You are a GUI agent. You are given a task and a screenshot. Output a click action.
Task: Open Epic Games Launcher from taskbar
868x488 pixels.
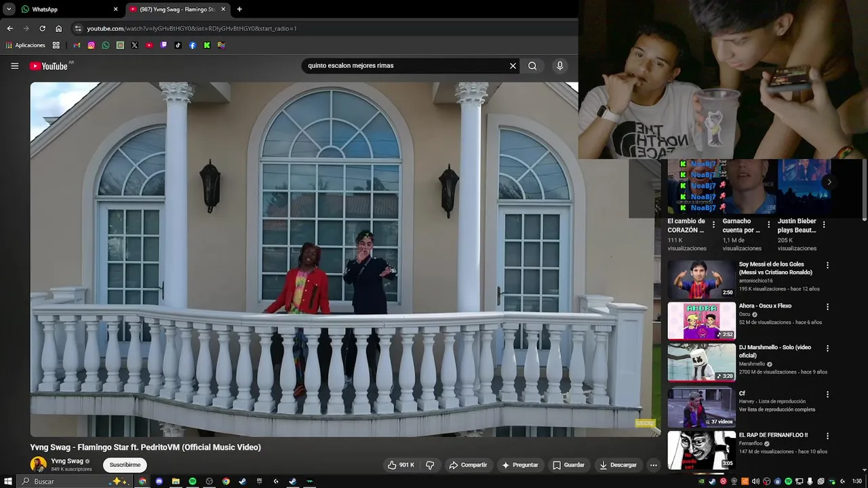[259, 481]
